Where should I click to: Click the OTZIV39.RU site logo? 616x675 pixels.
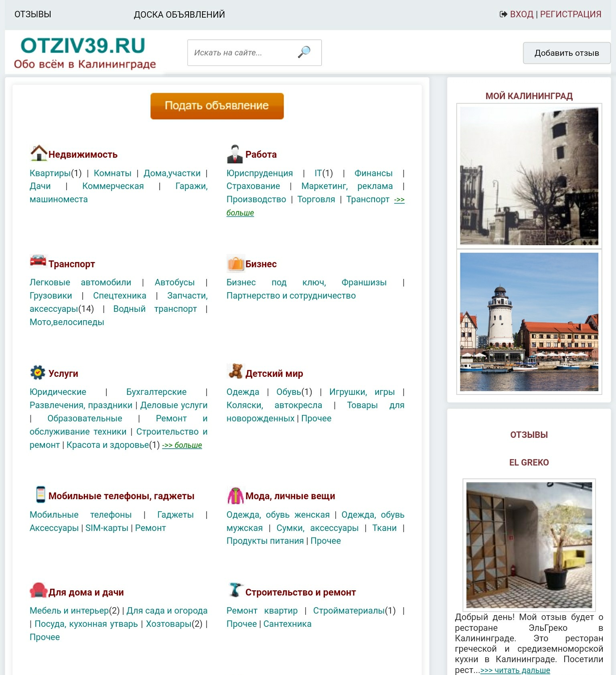[x=85, y=53]
